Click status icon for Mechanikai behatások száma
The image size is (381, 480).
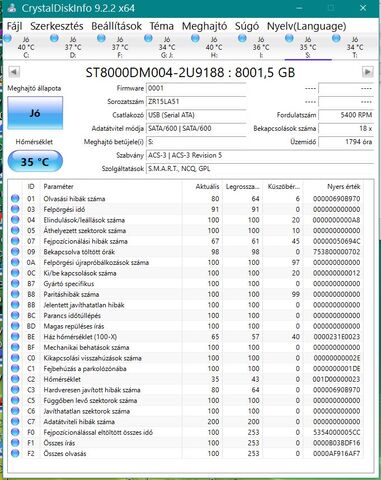[15, 347]
